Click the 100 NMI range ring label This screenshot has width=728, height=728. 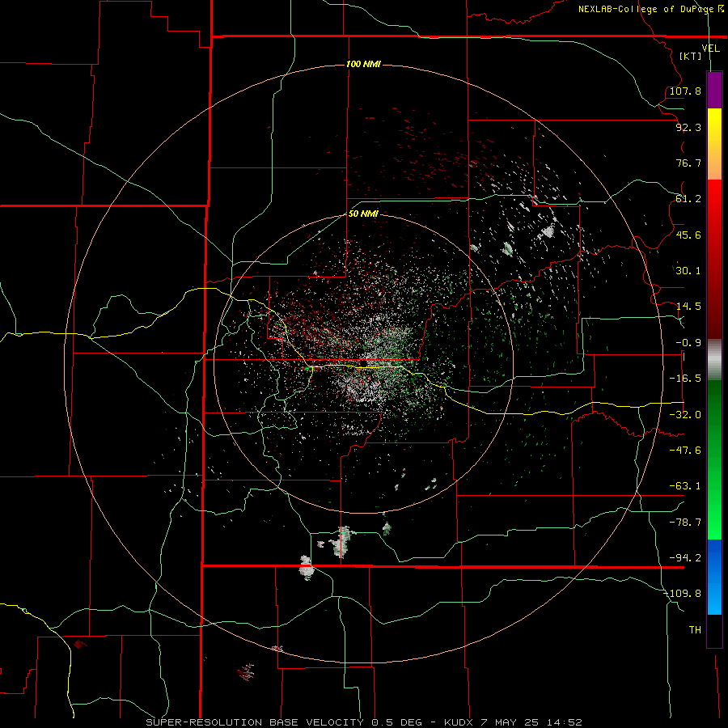363,64
